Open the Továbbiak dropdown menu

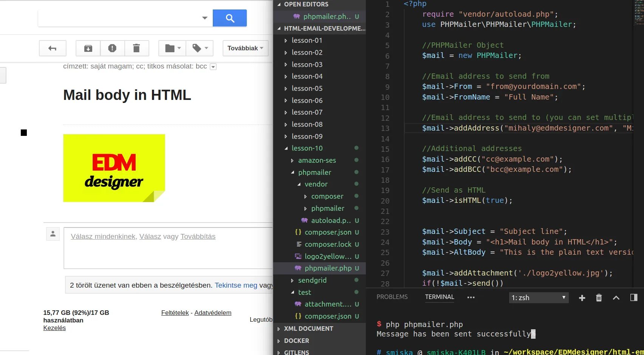[x=246, y=48]
